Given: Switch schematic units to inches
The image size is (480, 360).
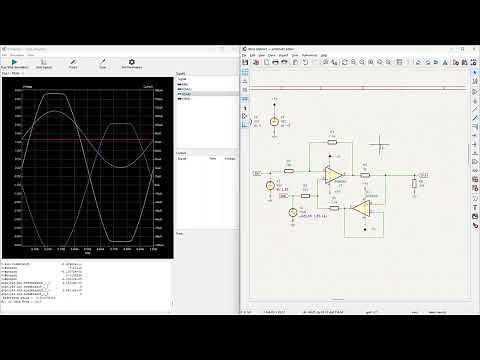Looking at the screenshot, I should pyautogui.click(x=245, y=81).
